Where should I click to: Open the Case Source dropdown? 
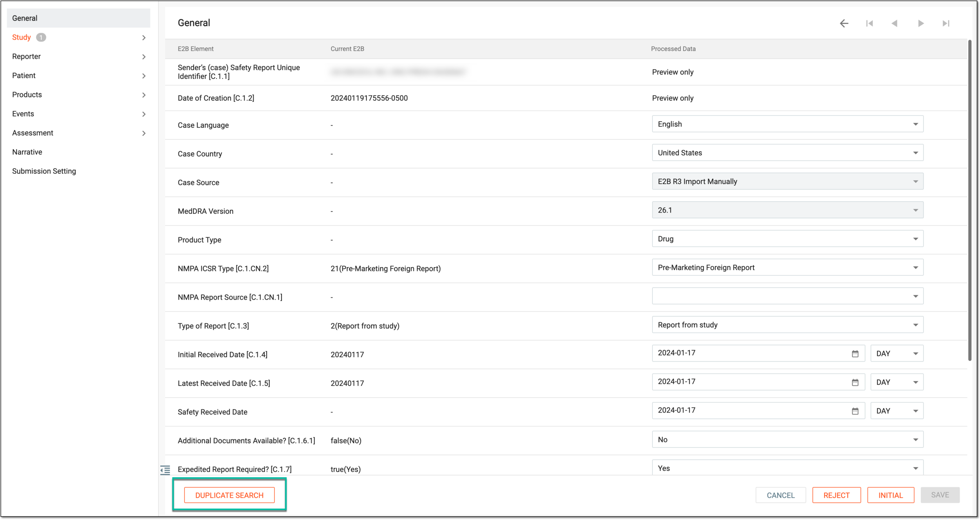tap(788, 181)
